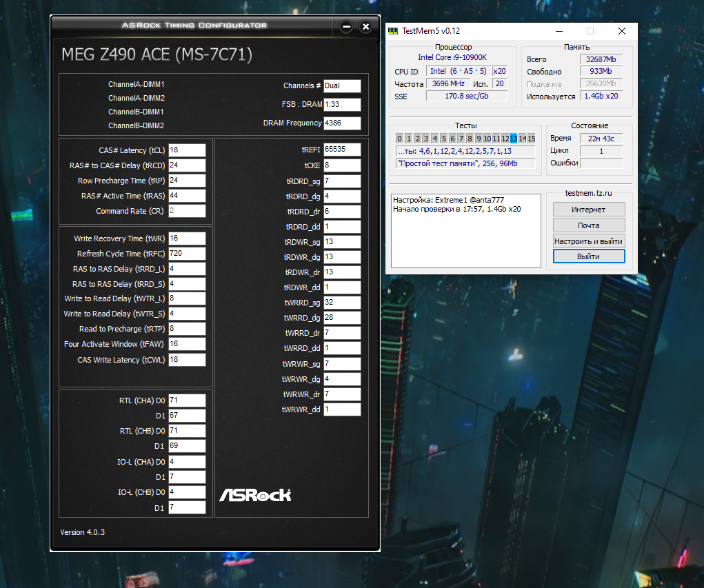Click the tRDRD_sg value field

pyautogui.click(x=342, y=181)
